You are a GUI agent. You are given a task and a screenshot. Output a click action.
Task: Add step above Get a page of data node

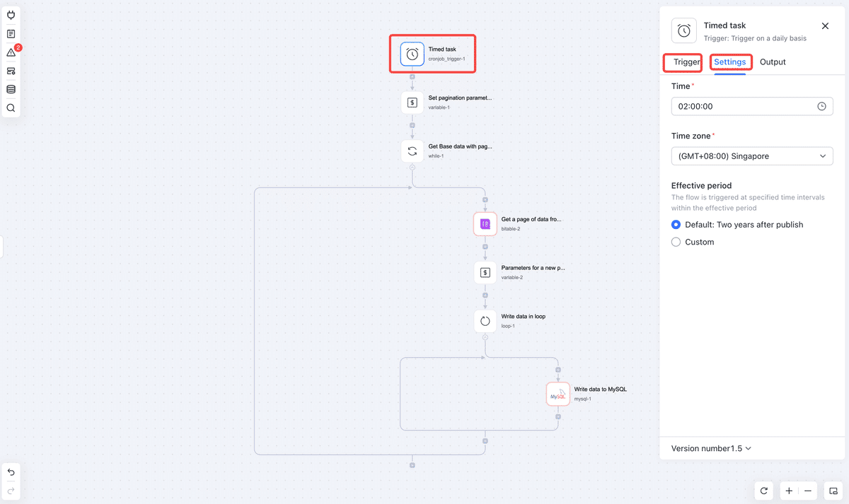click(485, 200)
